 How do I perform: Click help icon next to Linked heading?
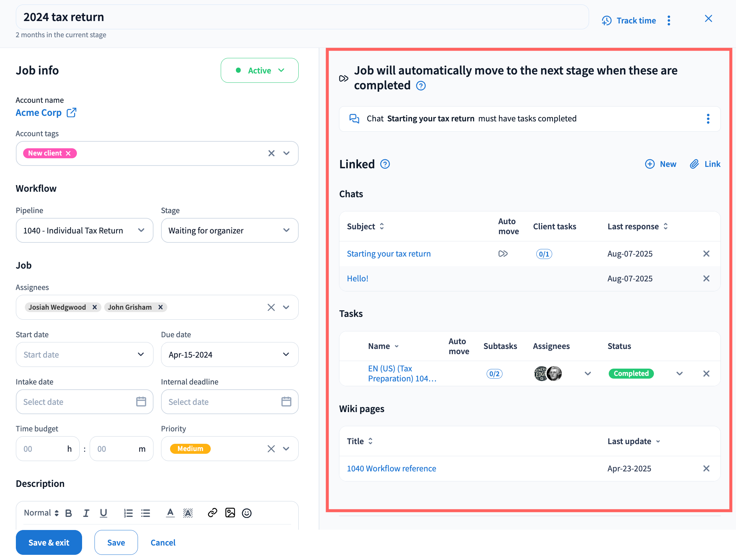[x=385, y=164]
